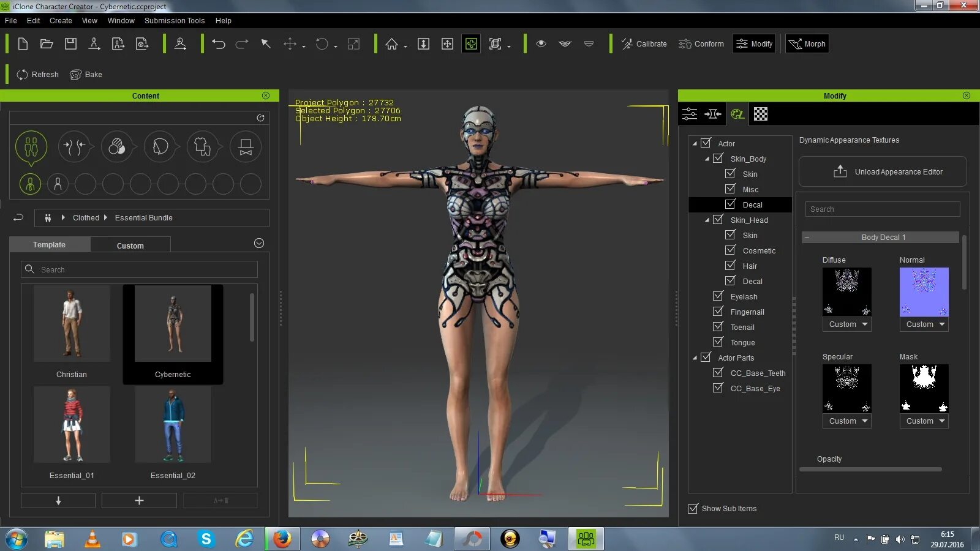Click the Save project floppy disk icon
The image size is (980, 551).
(70, 44)
